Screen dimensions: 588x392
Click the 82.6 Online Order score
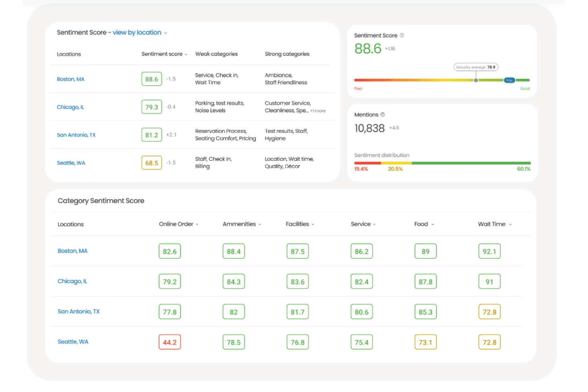tap(170, 251)
